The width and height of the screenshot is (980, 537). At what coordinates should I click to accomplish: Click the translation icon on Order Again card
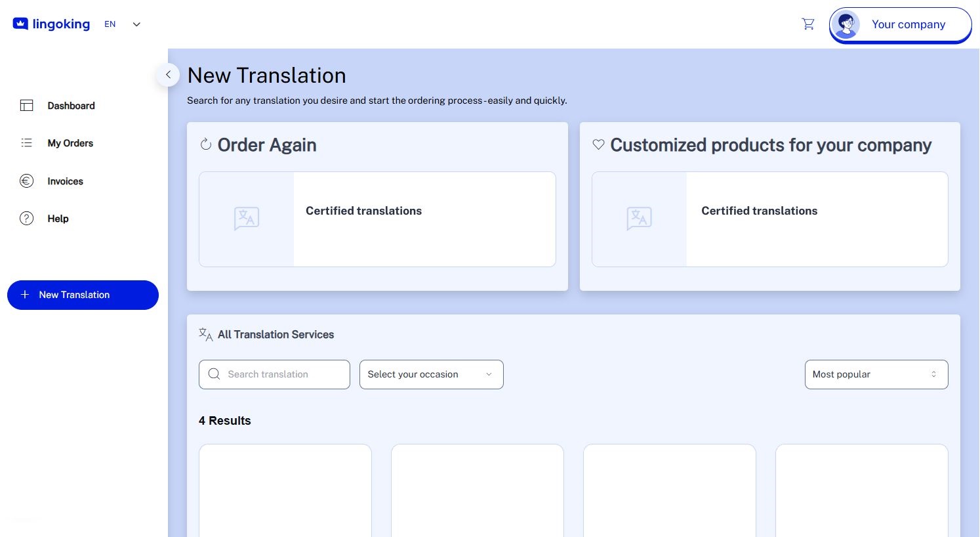pyautogui.click(x=246, y=219)
